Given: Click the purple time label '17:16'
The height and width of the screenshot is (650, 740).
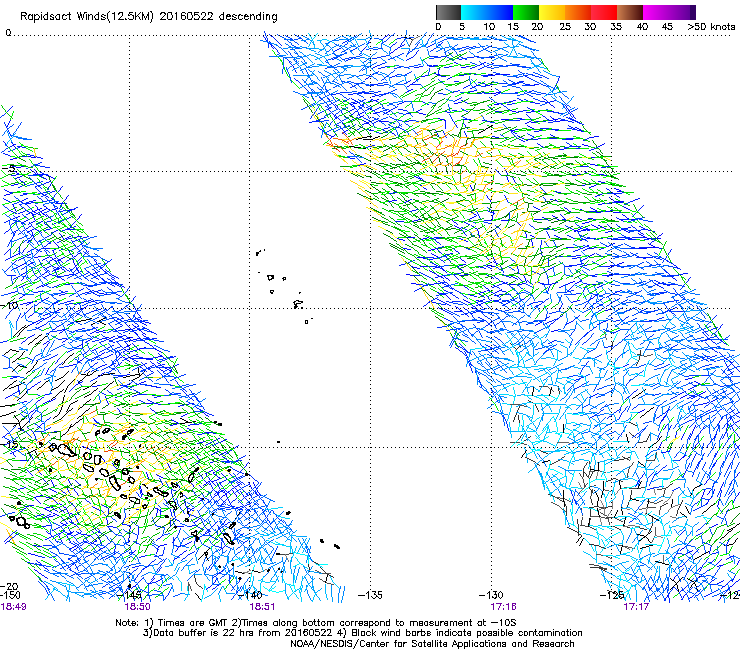Looking at the screenshot, I should click(503, 606).
